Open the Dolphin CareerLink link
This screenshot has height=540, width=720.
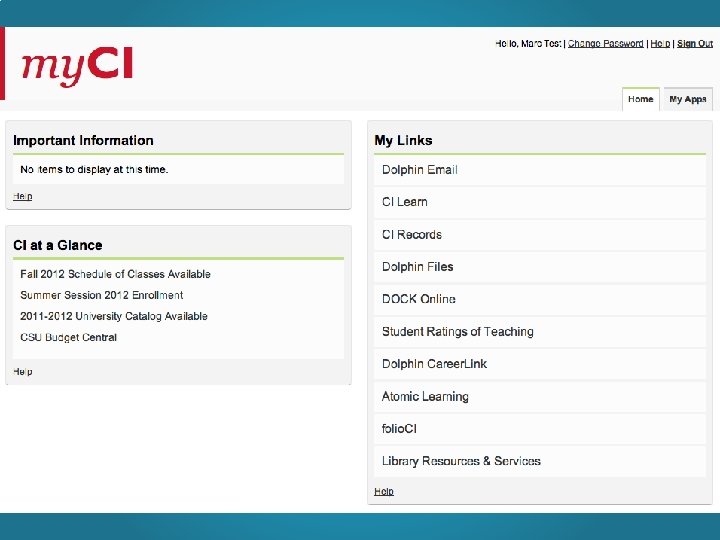point(540,364)
